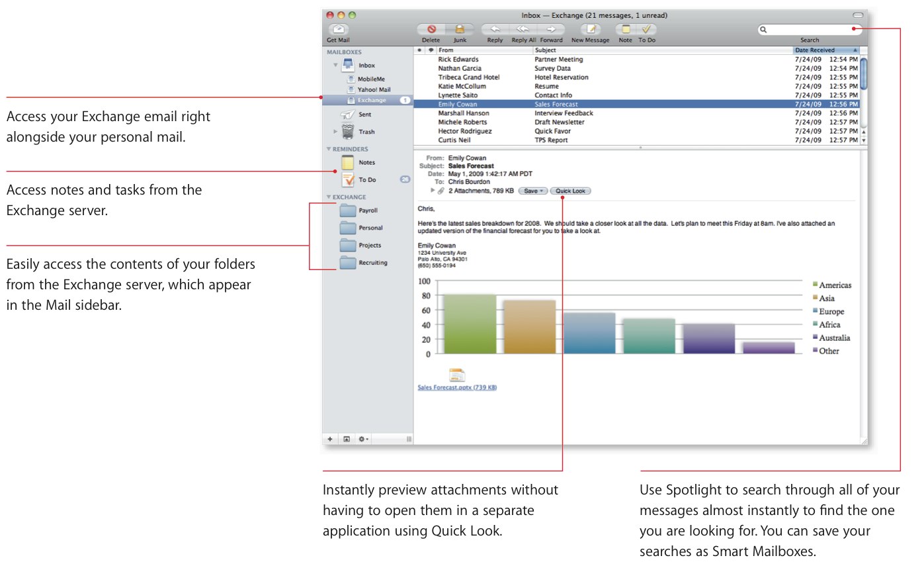Collapse the Inbox mailbox tree

pyautogui.click(x=335, y=66)
